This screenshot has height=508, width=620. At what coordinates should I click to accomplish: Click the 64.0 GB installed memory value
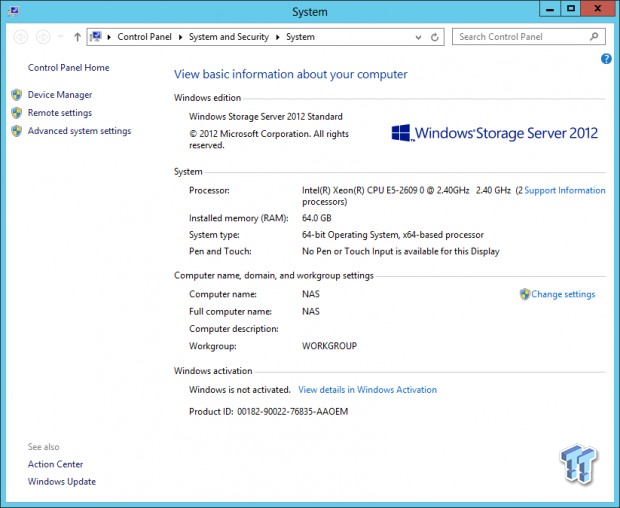pos(317,218)
